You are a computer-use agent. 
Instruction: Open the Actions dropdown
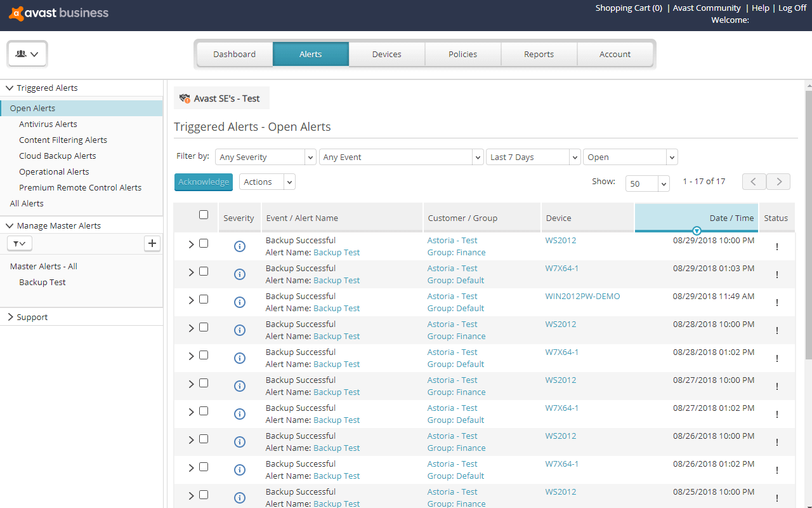coord(267,182)
